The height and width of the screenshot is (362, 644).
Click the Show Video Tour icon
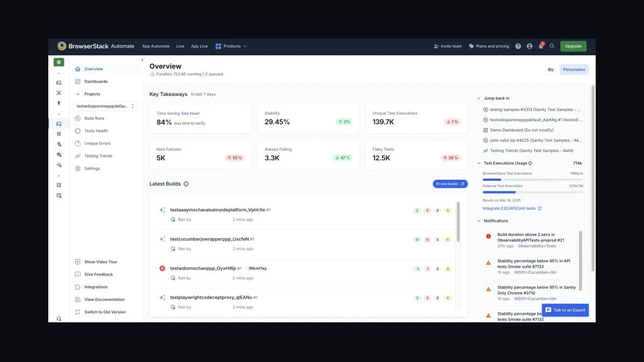(78, 262)
